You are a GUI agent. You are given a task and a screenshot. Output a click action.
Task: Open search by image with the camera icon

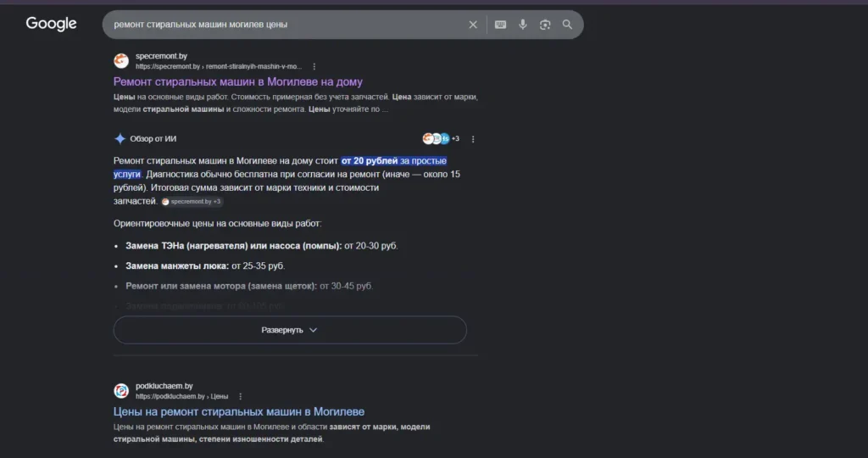click(x=545, y=25)
